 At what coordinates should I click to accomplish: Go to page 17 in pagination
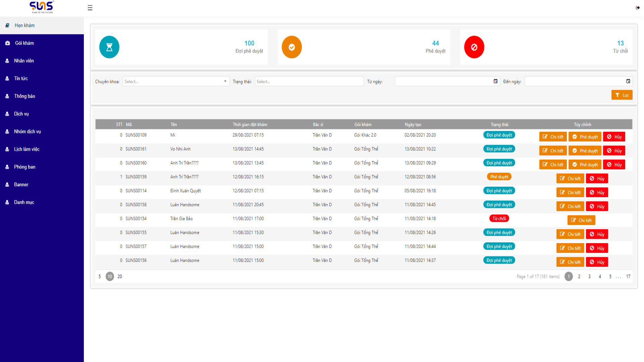point(628,277)
